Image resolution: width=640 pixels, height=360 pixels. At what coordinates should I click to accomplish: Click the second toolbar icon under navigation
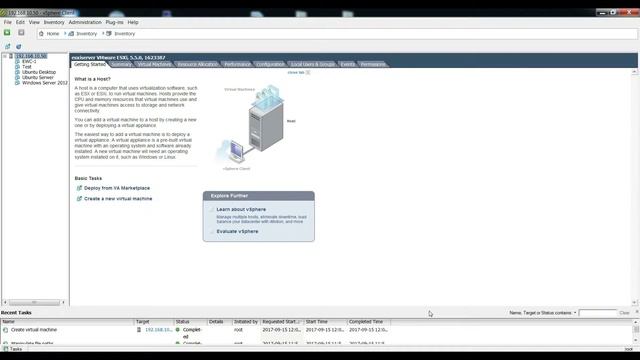click(18, 47)
